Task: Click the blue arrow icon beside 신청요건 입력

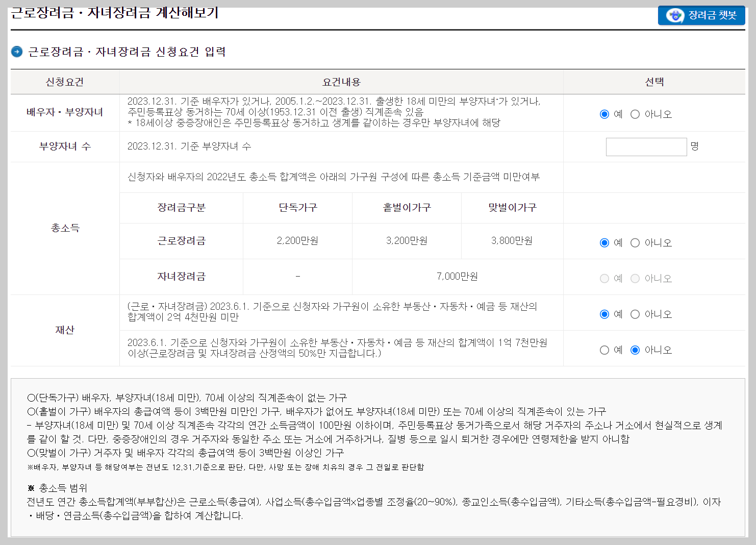Action: point(17,52)
